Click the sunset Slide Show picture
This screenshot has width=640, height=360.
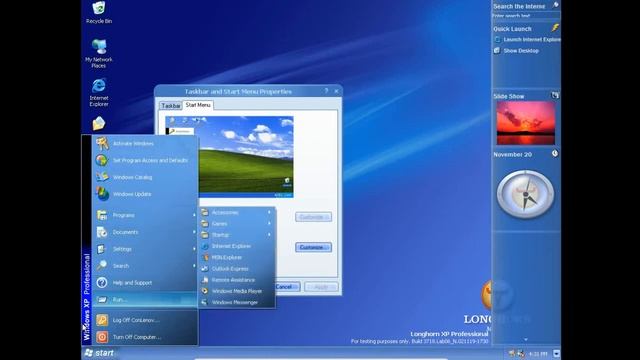pyautogui.click(x=526, y=123)
